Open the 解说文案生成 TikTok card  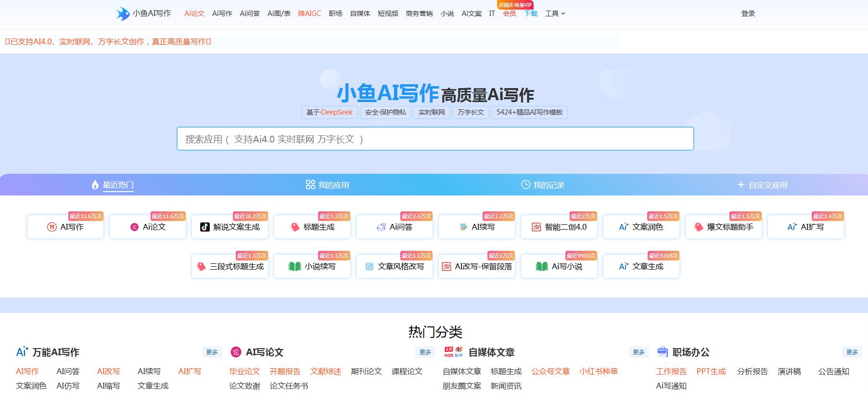pos(230,227)
